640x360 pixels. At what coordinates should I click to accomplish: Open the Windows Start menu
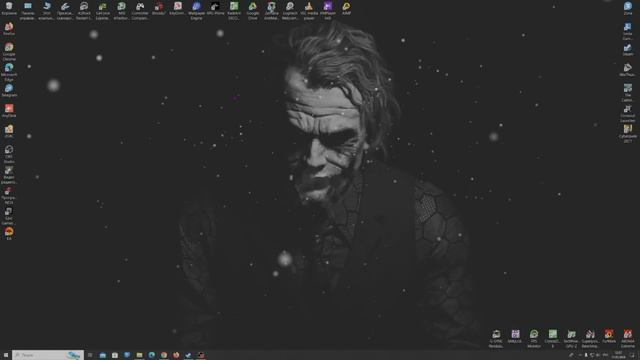tap(6, 355)
